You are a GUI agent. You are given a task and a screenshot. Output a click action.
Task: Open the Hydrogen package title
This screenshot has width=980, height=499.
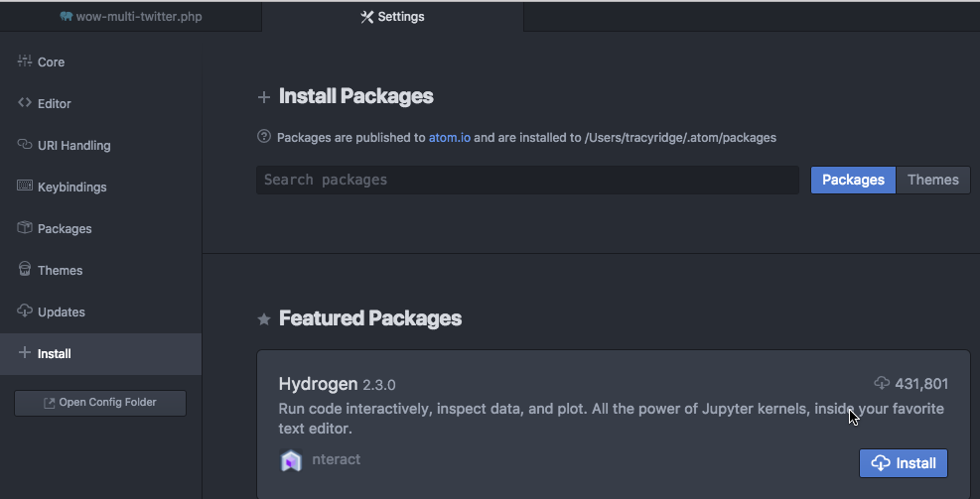(318, 384)
